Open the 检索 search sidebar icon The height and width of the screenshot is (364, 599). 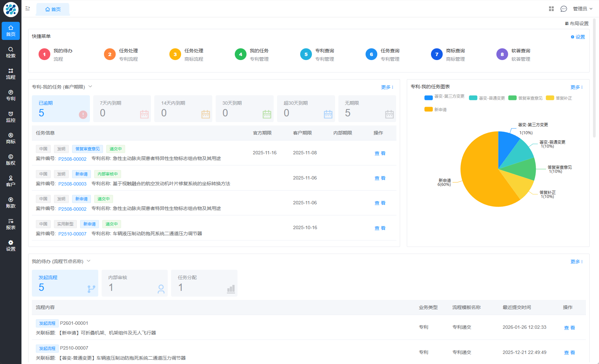tap(11, 52)
